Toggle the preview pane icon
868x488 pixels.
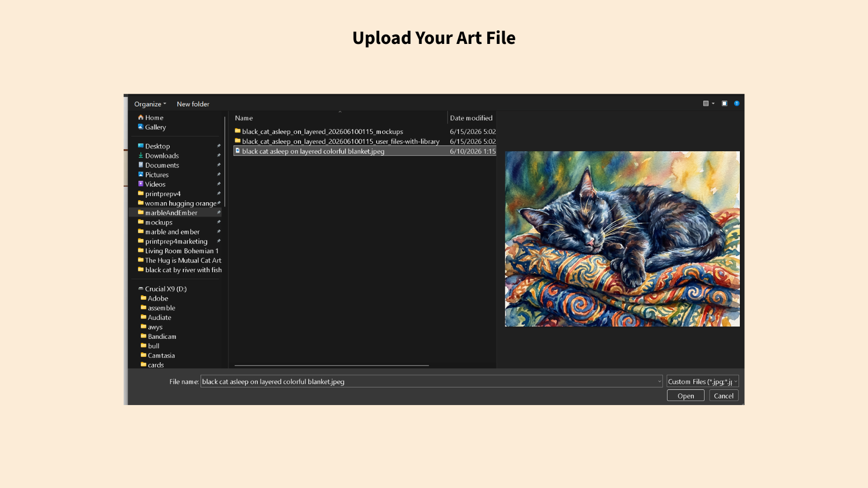(724, 104)
